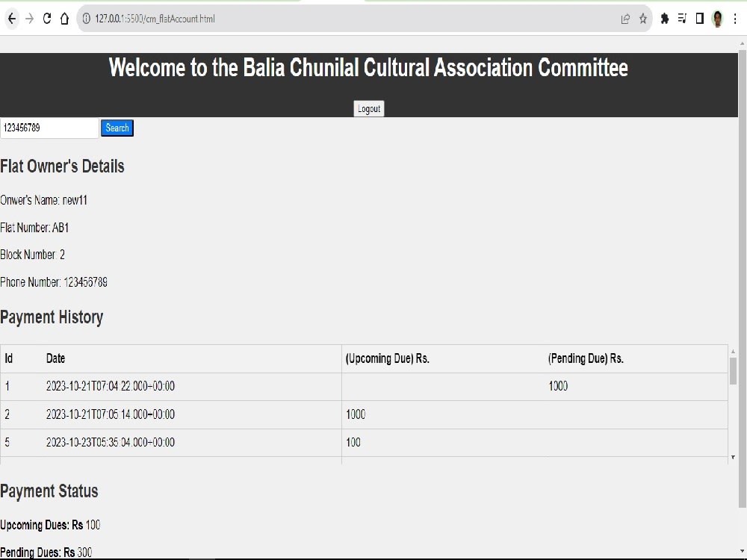Click the share page icon

(625, 19)
